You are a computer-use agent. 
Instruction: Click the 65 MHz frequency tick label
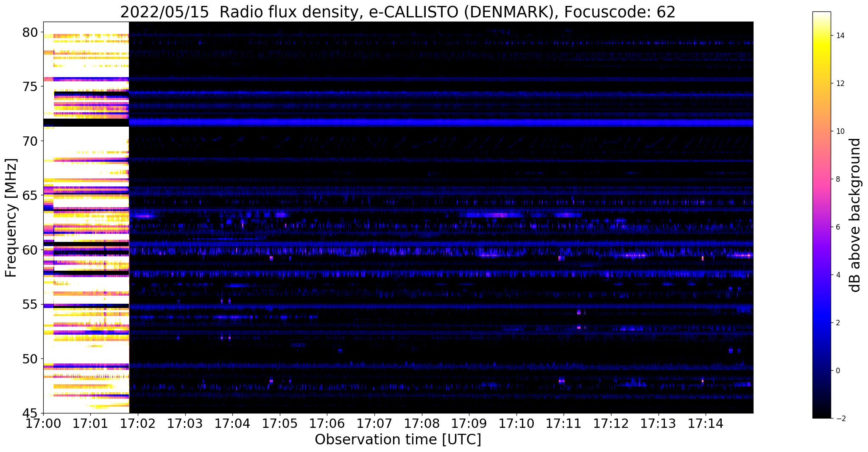coord(31,196)
